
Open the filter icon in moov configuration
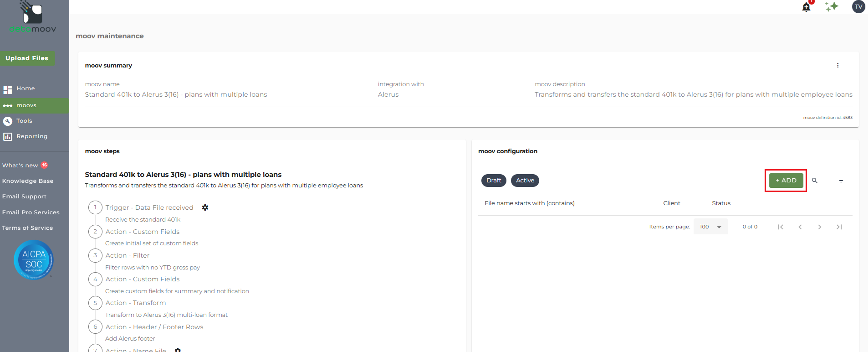pos(841,181)
